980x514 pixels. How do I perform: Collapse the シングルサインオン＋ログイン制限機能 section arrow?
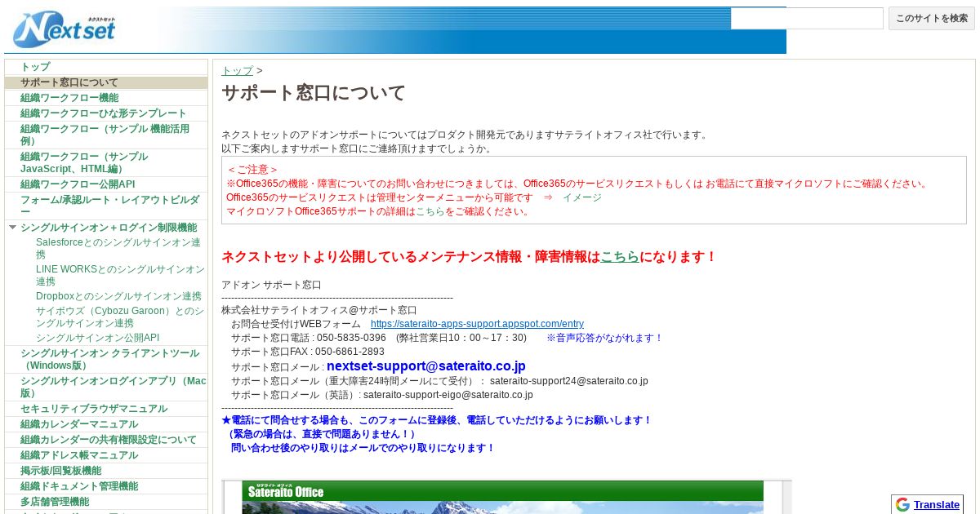point(12,228)
